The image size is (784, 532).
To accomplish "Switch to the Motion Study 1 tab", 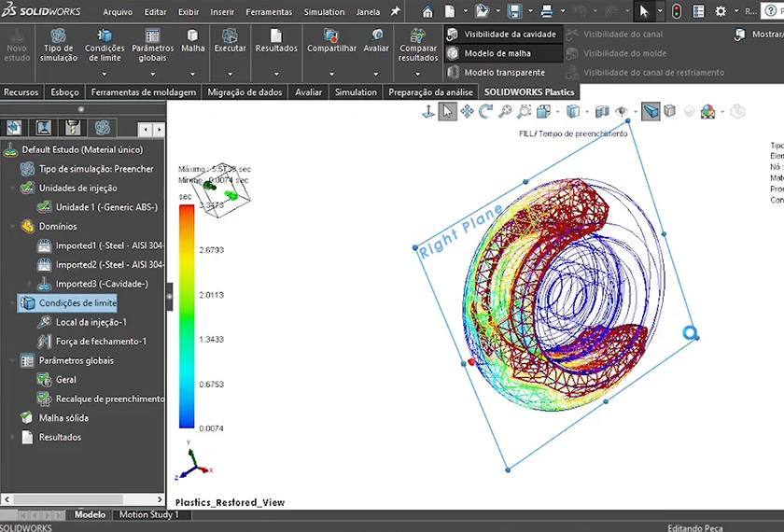I will pyautogui.click(x=148, y=514).
